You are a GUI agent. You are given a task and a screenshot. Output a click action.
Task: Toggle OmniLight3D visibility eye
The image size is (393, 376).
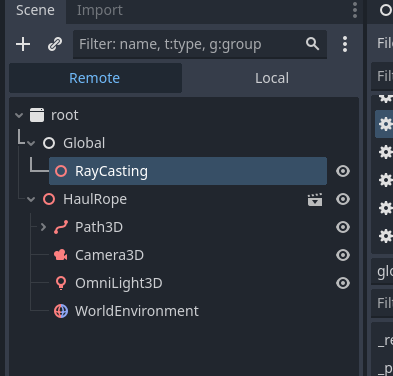pyautogui.click(x=343, y=283)
